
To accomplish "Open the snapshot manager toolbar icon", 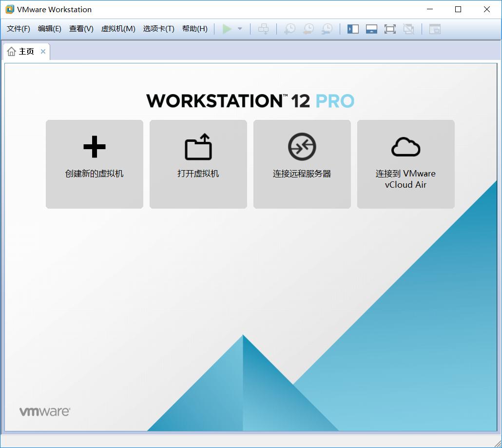I will pos(327,29).
